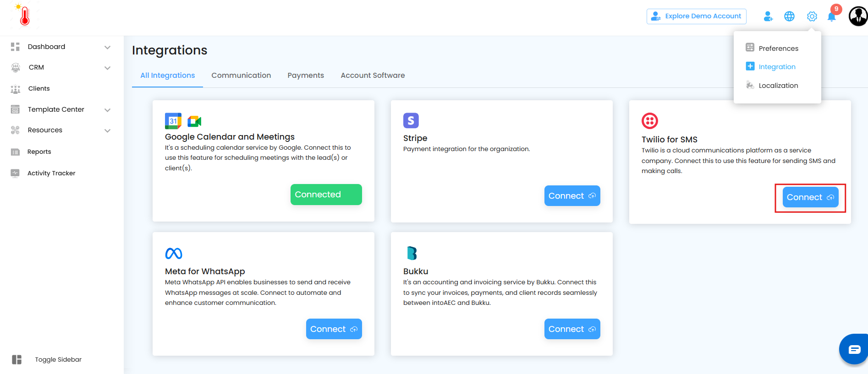Open Activity Tracker in the sidebar
The width and height of the screenshot is (868, 374).
[x=51, y=173]
